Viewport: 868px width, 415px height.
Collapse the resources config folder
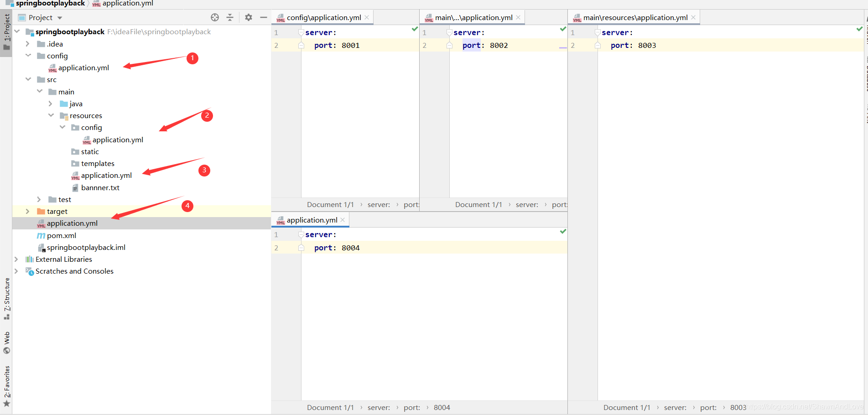click(62, 127)
